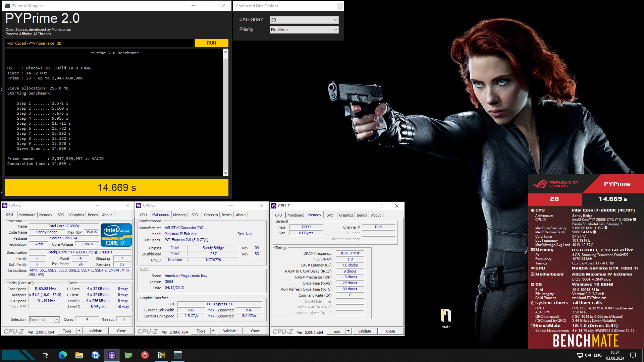Image resolution: width=644 pixels, height=362 pixels.
Task: Click the ENG language indicator
Action: pyautogui.click(x=598, y=355)
